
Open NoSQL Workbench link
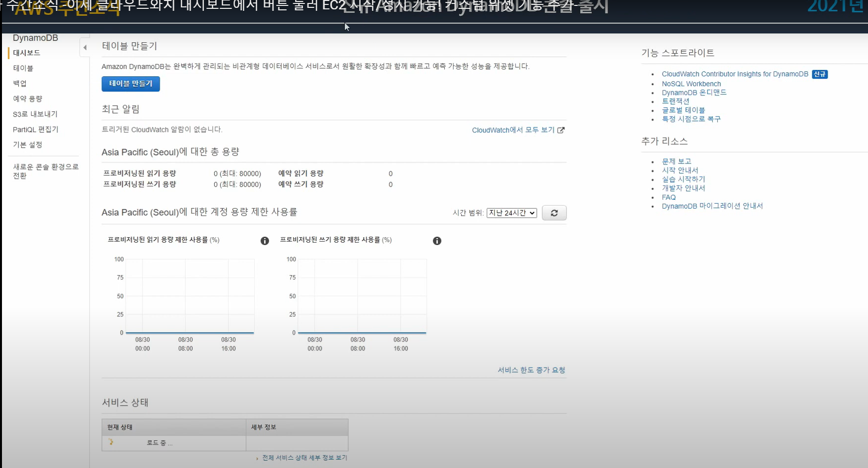click(691, 84)
